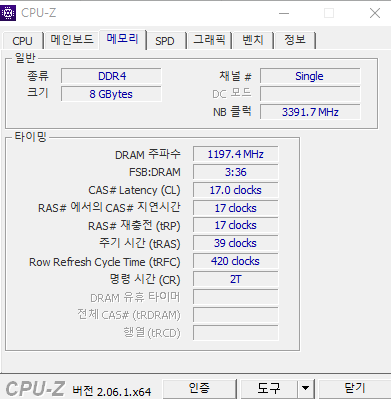The image size is (391, 399).
Task: Click the 채널 # label
Action: coord(235,76)
